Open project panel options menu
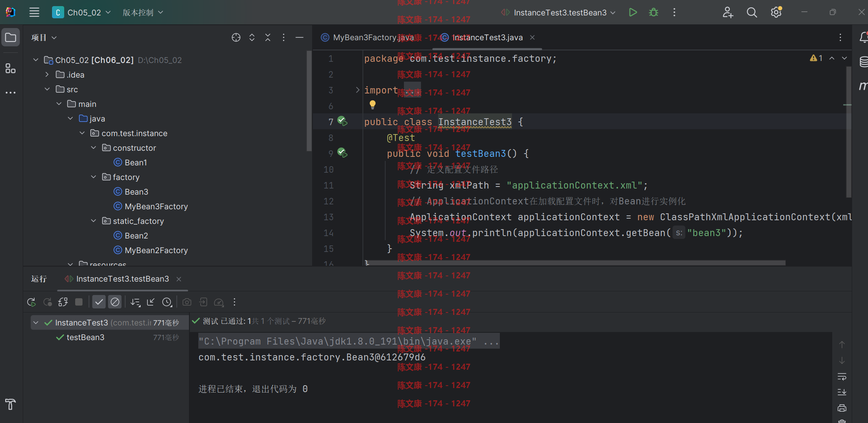Viewport: 868px width, 423px height. (284, 37)
